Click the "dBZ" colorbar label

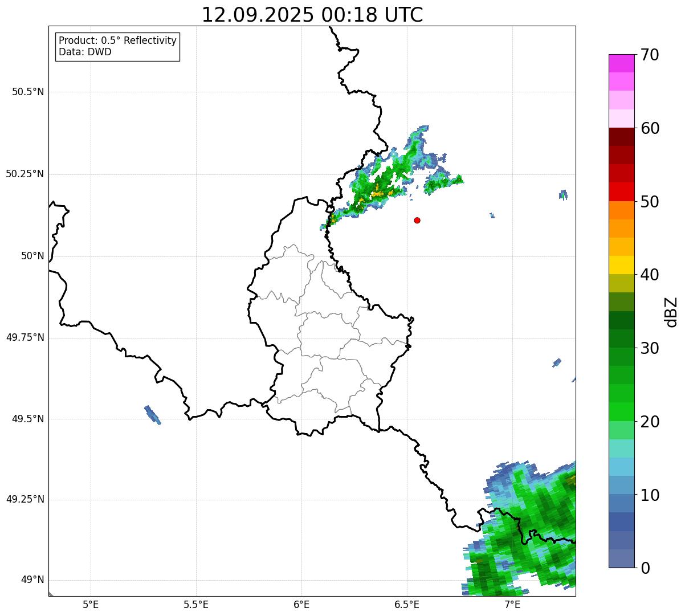coord(671,311)
